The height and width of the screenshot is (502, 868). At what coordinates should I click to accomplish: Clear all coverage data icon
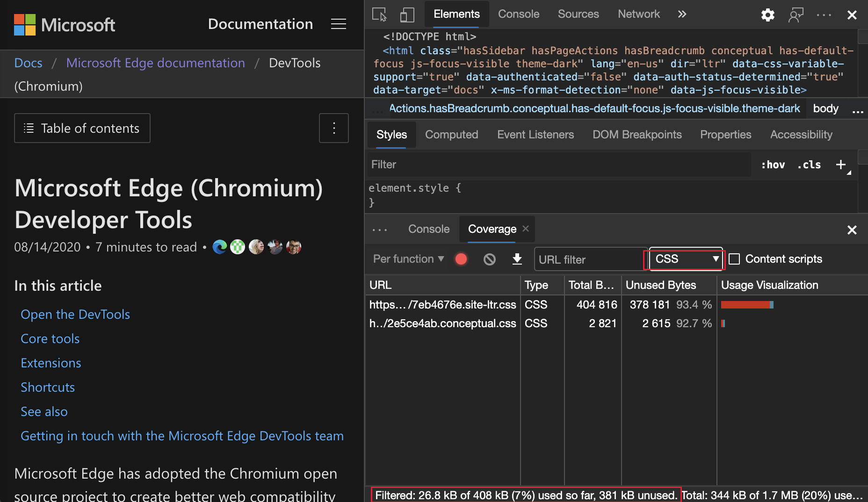point(489,259)
